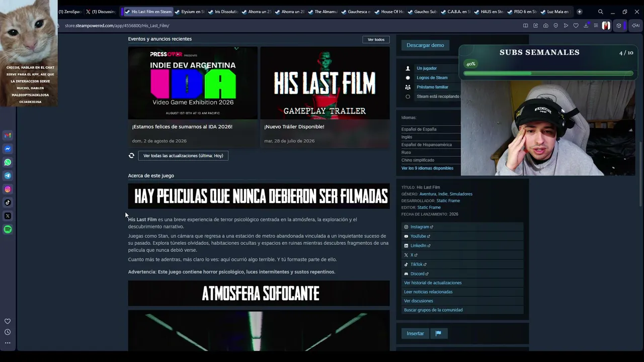
Task: Click the search icon in the tab bar
Action: (x=600, y=12)
